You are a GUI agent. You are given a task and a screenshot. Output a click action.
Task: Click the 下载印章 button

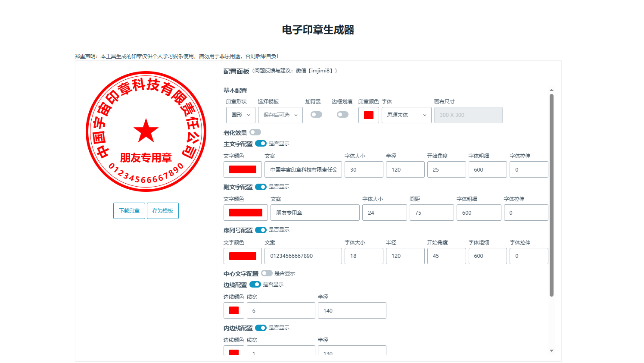pyautogui.click(x=129, y=211)
